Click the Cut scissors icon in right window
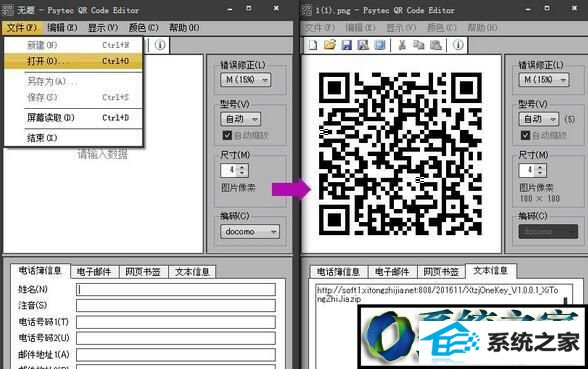 click(402, 45)
